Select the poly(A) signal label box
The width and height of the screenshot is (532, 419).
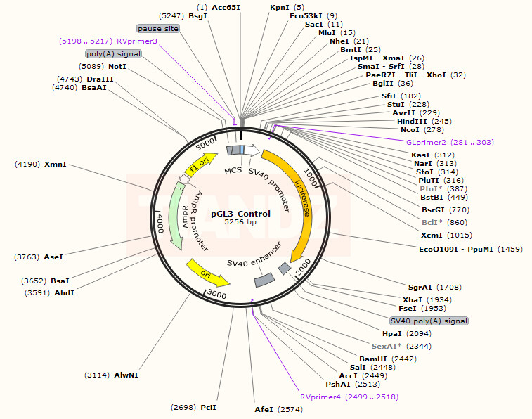click(x=113, y=53)
